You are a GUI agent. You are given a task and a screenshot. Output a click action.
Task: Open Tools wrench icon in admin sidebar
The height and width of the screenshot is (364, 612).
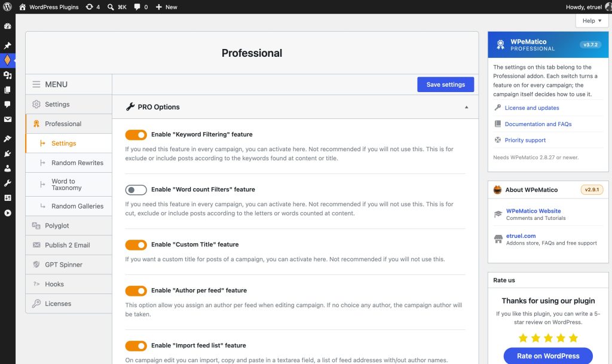(x=7, y=183)
